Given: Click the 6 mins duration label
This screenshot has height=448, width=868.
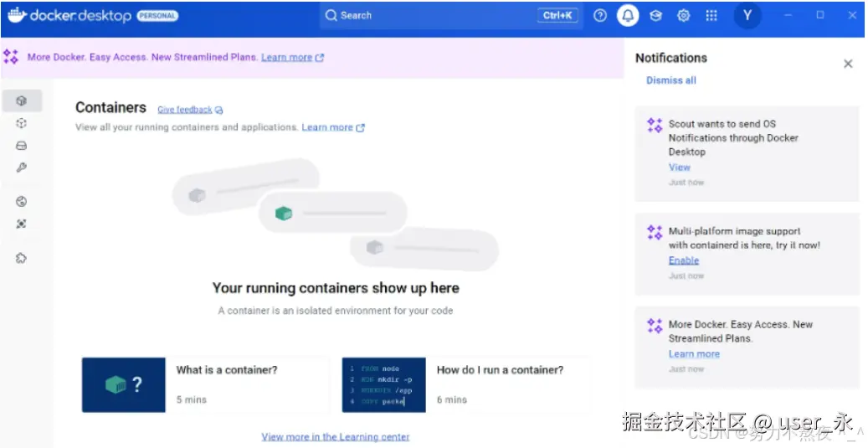Looking at the screenshot, I should click(452, 399).
